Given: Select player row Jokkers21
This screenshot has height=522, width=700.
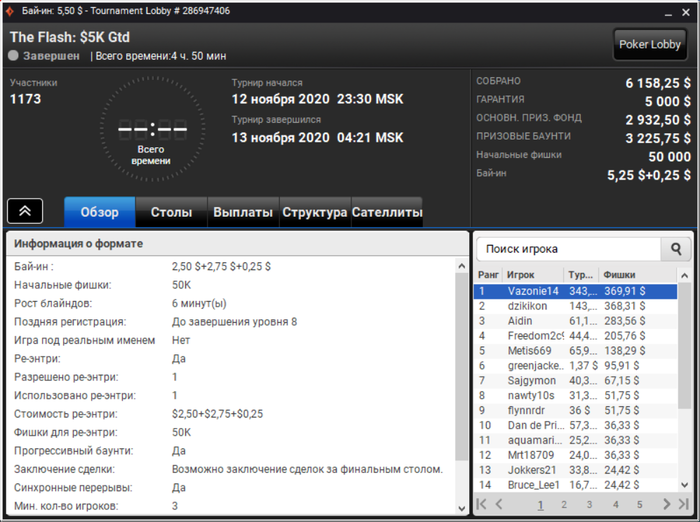Looking at the screenshot, I should click(575, 470).
